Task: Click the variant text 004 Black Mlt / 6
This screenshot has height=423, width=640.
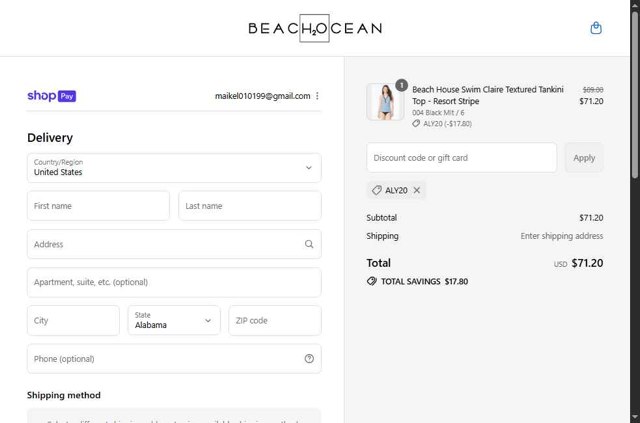Action: [x=438, y=113]
